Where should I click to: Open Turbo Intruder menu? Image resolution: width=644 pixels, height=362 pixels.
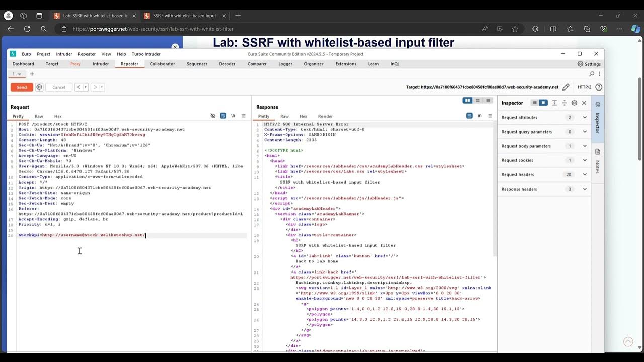click(x=146, y=54)
